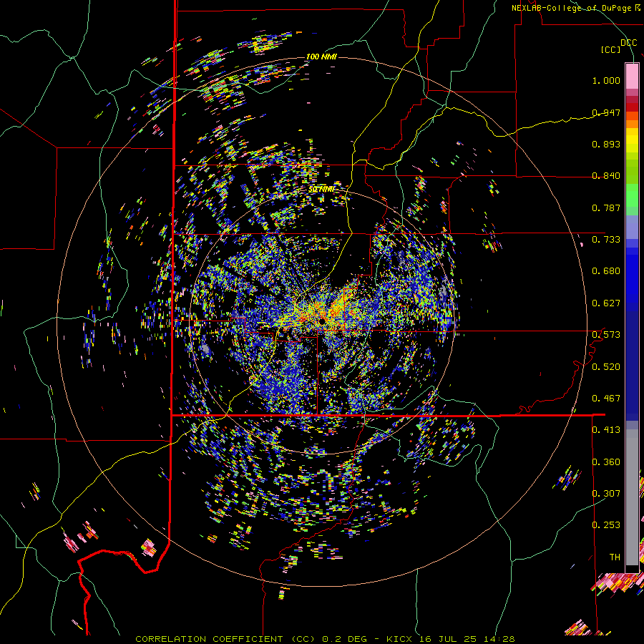Click the 100 NMI range ring label
Image resolution: width=644 pixels, height=644 pixels.
[x=321, y=57]
